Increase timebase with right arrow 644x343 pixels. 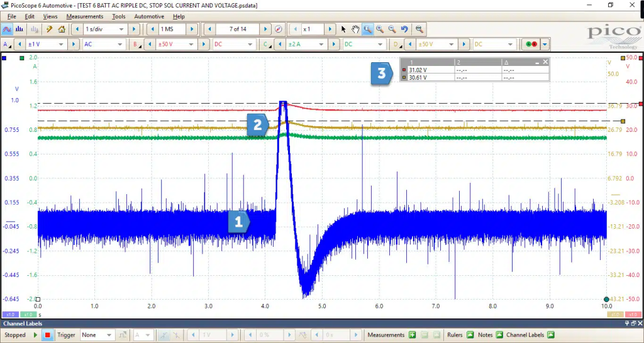click(x=133, y=29)
